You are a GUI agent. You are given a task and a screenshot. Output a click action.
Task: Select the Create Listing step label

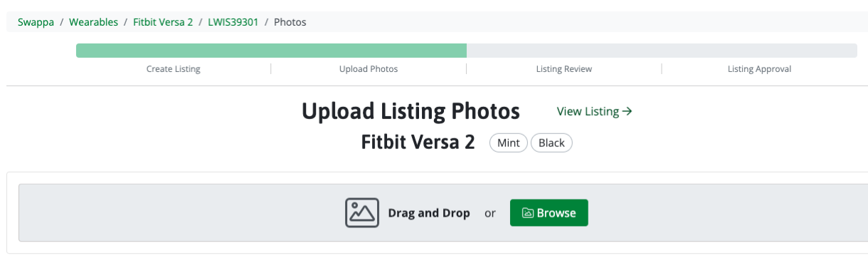point(174,69)
